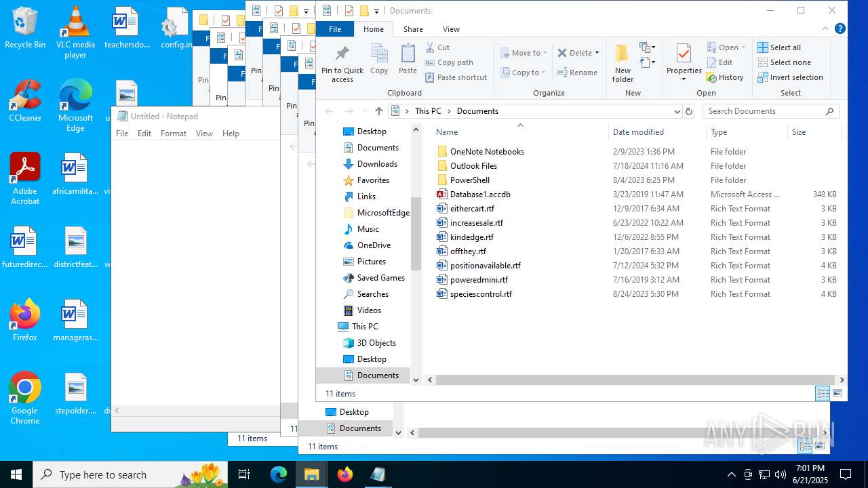Click the Rename button
The height and width of the screenshot is (488, 868).
[x=577, y=73]
